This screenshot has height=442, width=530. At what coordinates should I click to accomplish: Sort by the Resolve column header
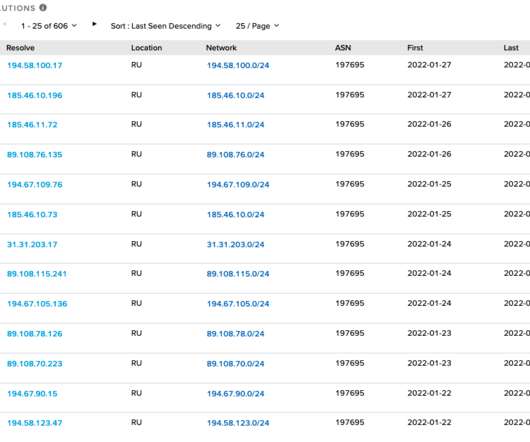(20, 48)
